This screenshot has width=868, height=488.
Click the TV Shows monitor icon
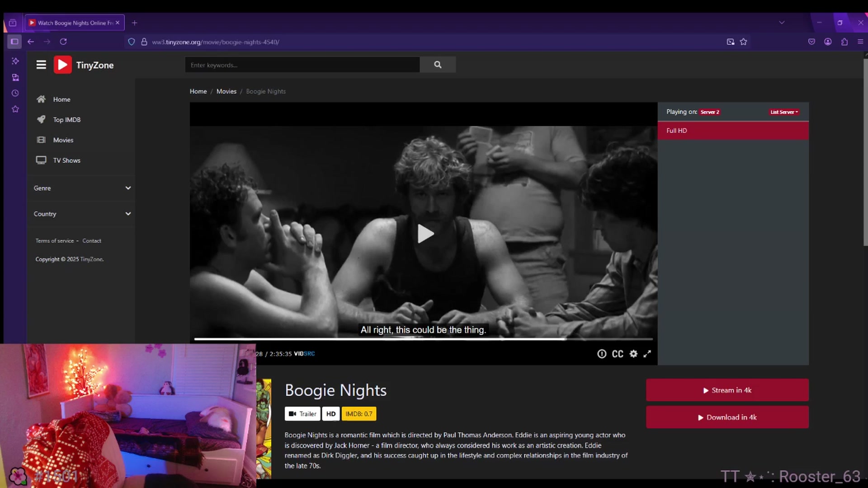click(41, 160)
